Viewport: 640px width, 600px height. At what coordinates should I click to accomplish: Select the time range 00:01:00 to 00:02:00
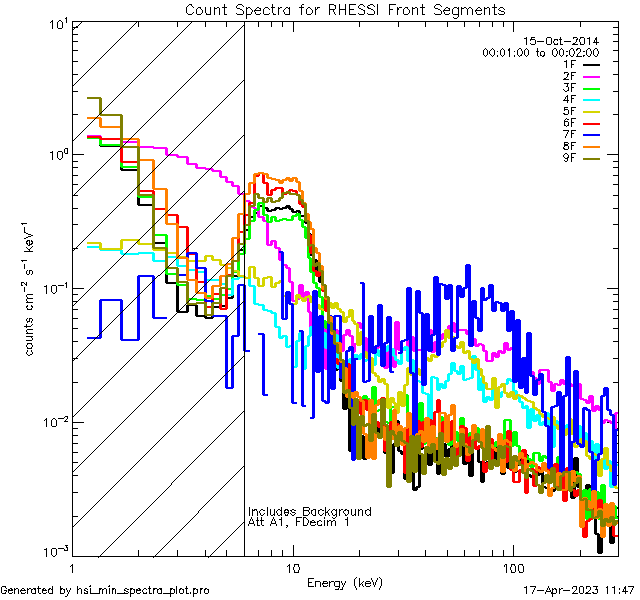pos(540,52)
